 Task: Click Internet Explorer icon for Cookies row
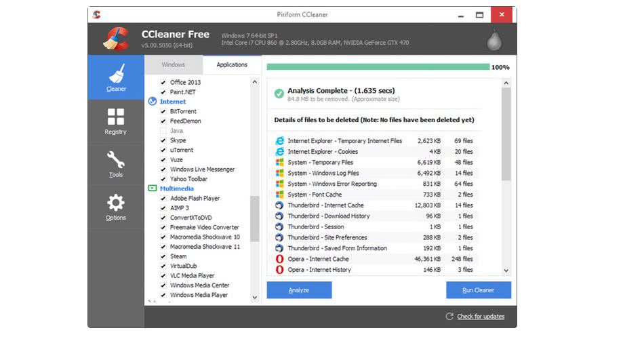click(x=279, y=152)
